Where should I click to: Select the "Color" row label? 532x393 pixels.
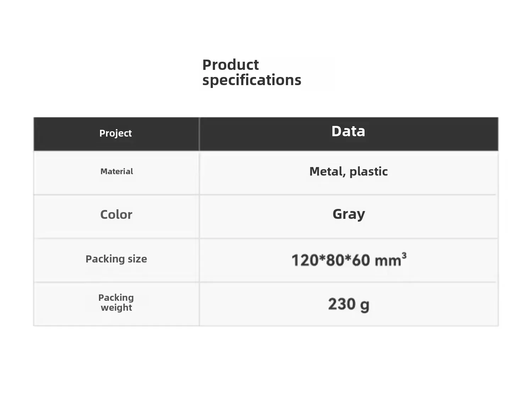pyautogui.click(x=116, y=215)
